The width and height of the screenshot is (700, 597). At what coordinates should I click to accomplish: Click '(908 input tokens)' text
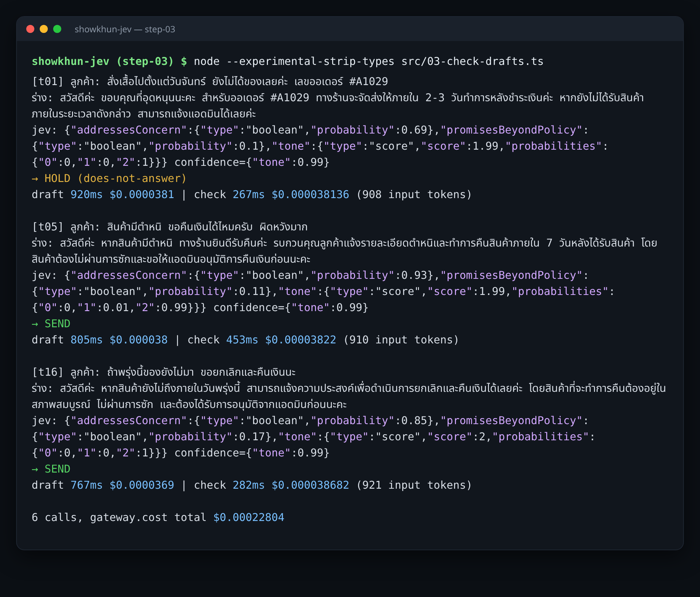[414, 195]
